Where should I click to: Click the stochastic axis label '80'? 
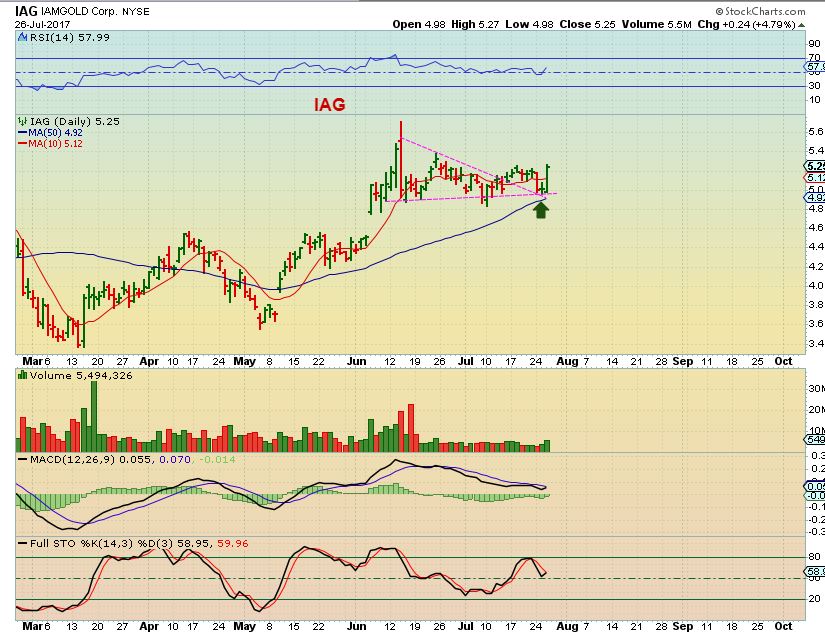click(814, 557)
